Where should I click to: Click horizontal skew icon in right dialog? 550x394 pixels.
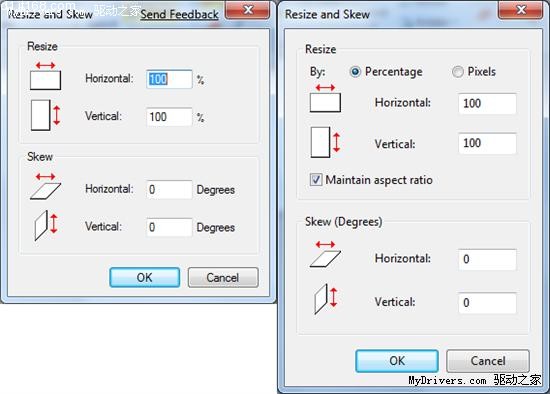click(x=325, y=254)
